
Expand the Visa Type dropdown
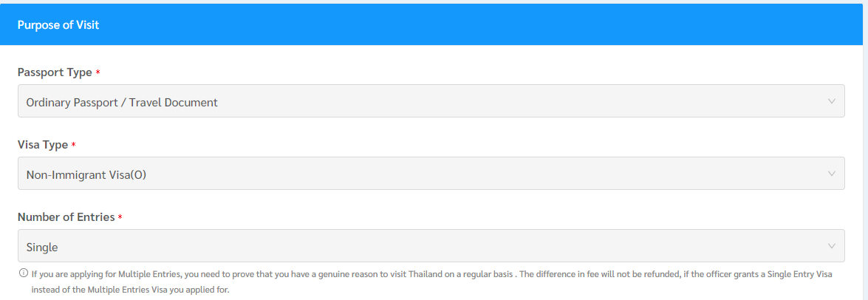click(x=431, y=174)
